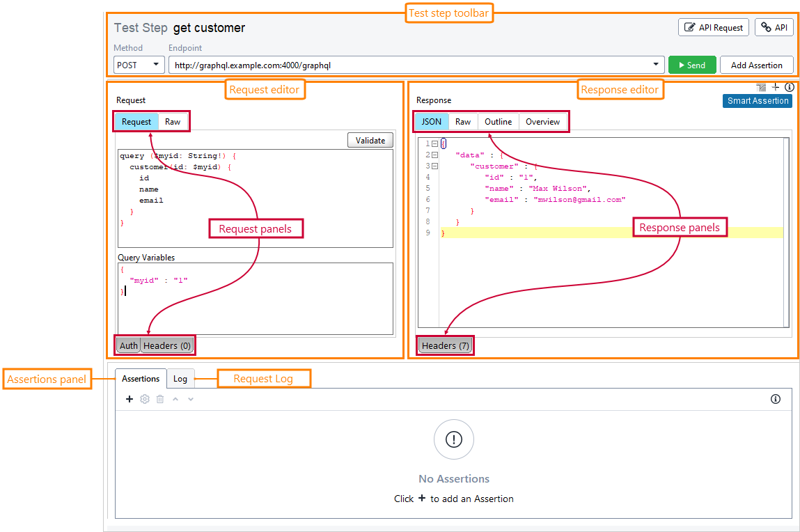Move assertion down with the down arrow
Screen dimensions: 800x532
[x=191, y=399]
